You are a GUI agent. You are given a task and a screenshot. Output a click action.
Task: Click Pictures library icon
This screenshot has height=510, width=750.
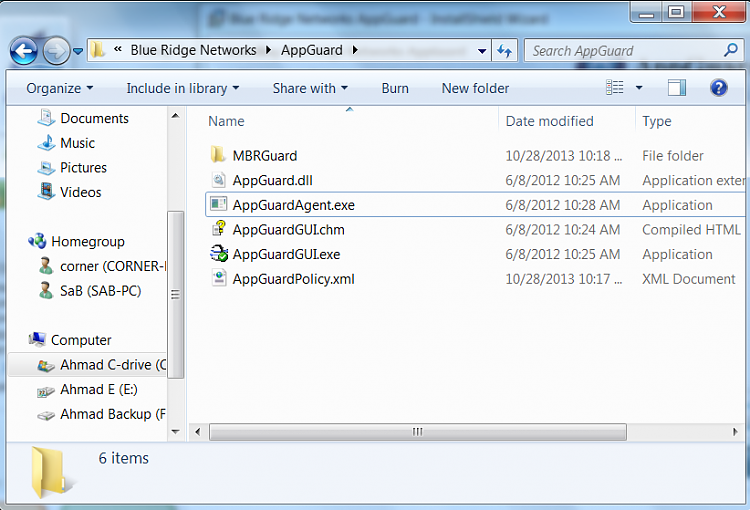click(x=46, y=167)
